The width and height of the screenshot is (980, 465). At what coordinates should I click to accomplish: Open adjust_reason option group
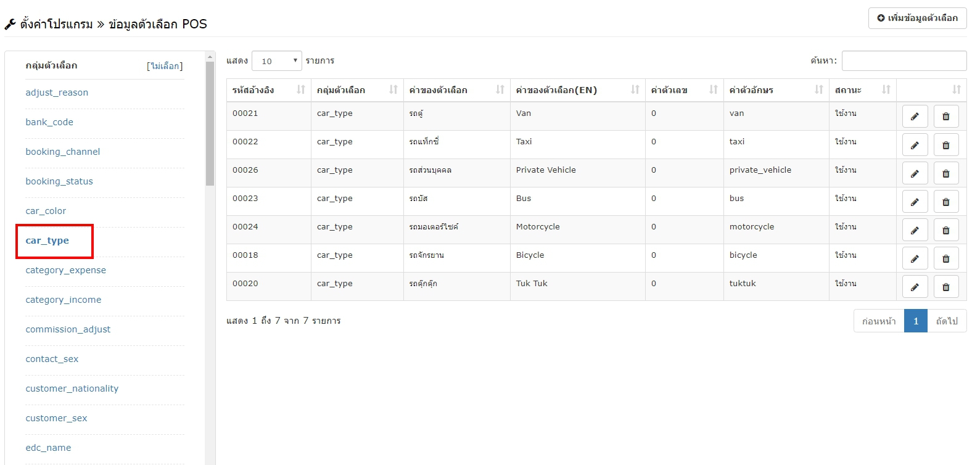[57, 93]
